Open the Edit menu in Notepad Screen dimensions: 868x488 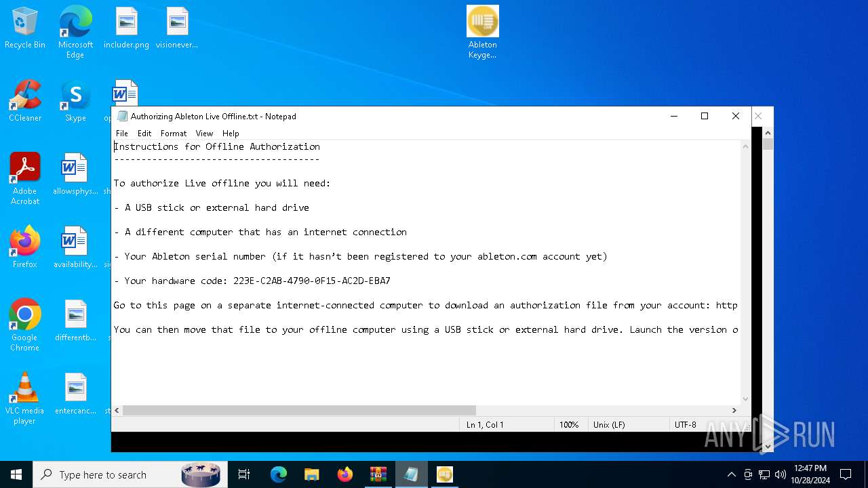pyautogui.click(x=144, y=134)
